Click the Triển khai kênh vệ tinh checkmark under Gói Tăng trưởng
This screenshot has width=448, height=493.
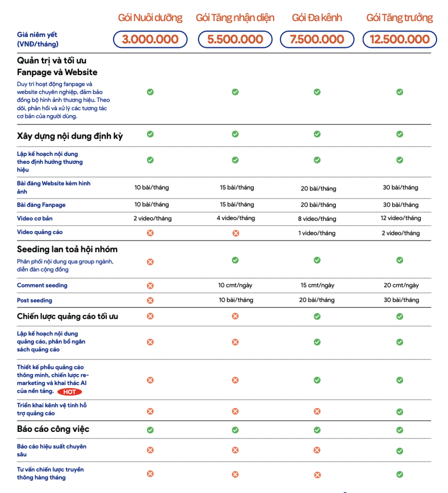(x=400, y=412)
